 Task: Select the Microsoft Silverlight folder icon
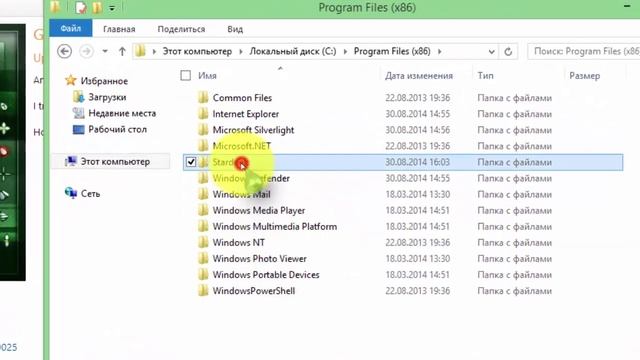[203, 130]
